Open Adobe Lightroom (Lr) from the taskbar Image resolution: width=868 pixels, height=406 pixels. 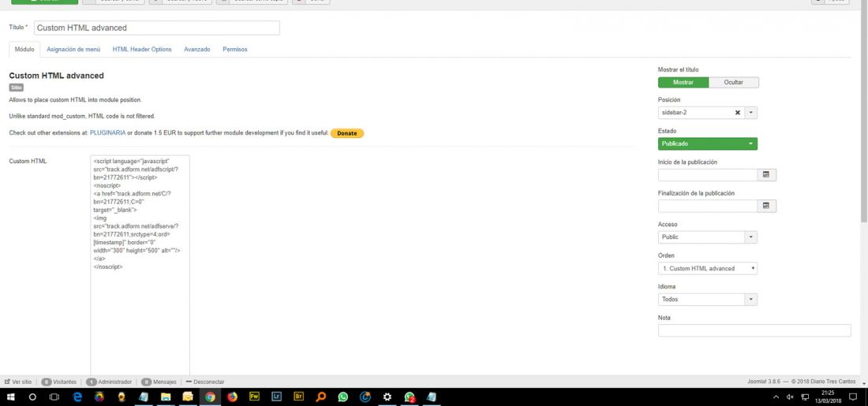(x=277, y=397)
